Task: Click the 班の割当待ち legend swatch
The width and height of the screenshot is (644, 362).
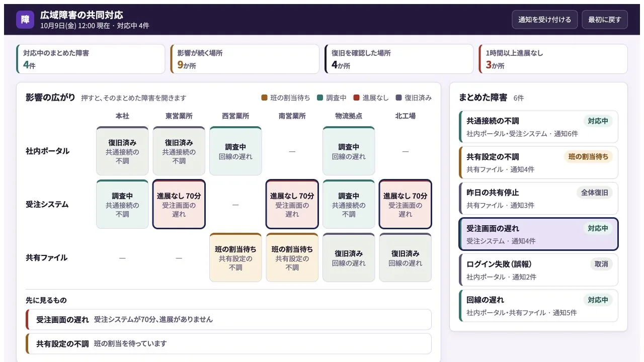Action: [x=264, y=98]
